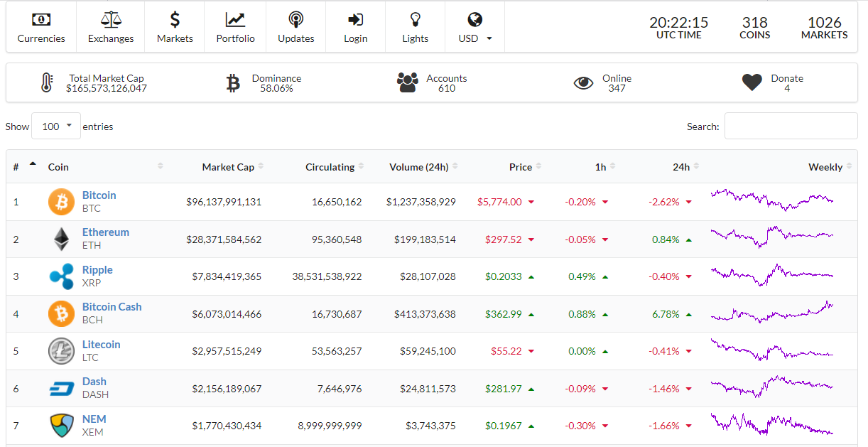Viewport: 868px width, 447px height.
Task: Open the Bitcoin coin link
Action: point(99,195)
